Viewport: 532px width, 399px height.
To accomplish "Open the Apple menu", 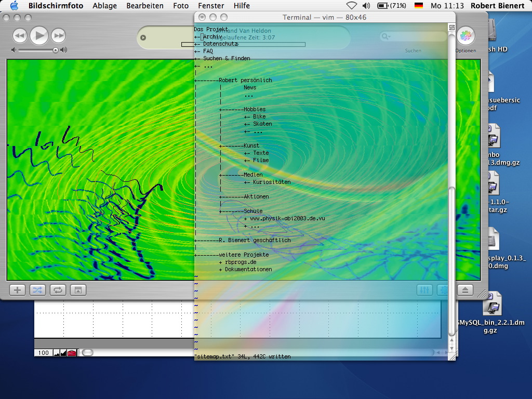I will 14,5.
